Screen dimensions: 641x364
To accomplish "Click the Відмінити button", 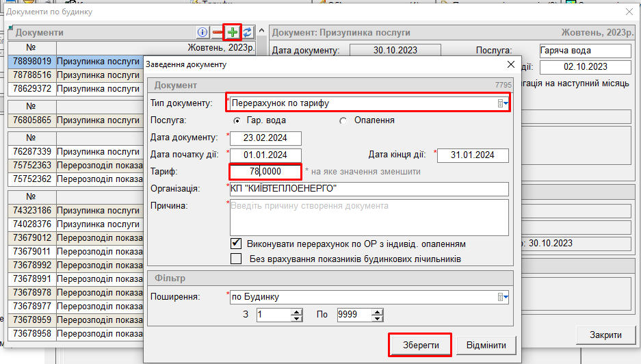I will 486,344.
